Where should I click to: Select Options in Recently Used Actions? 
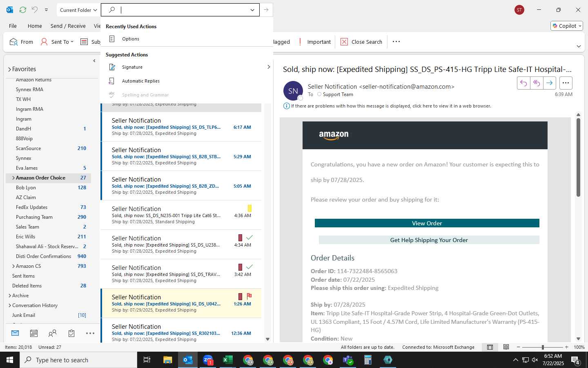(x=131, y=39)
